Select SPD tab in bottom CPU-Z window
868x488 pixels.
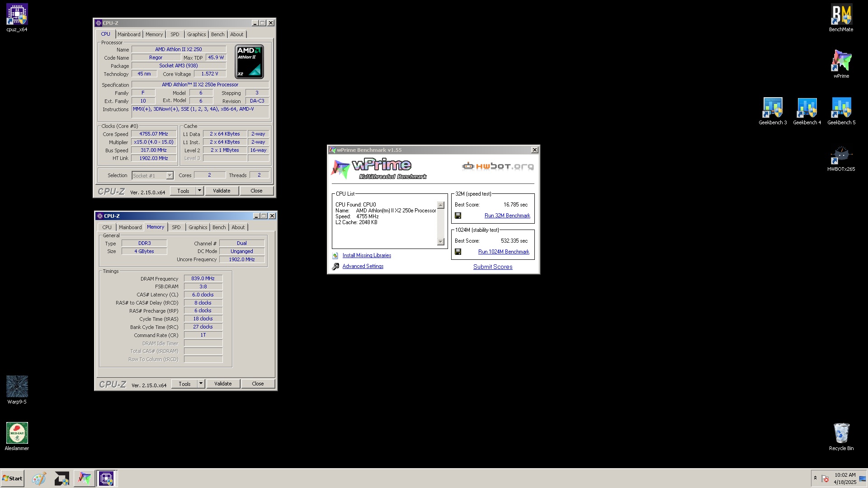pyautogui.click(x=176, y=227)
